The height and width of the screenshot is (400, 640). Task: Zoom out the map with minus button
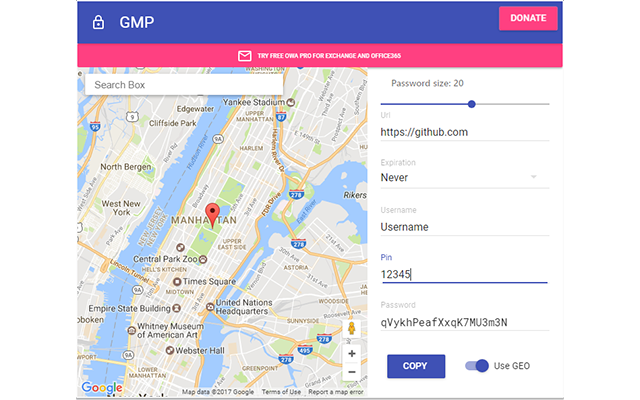tap(351, 372)
